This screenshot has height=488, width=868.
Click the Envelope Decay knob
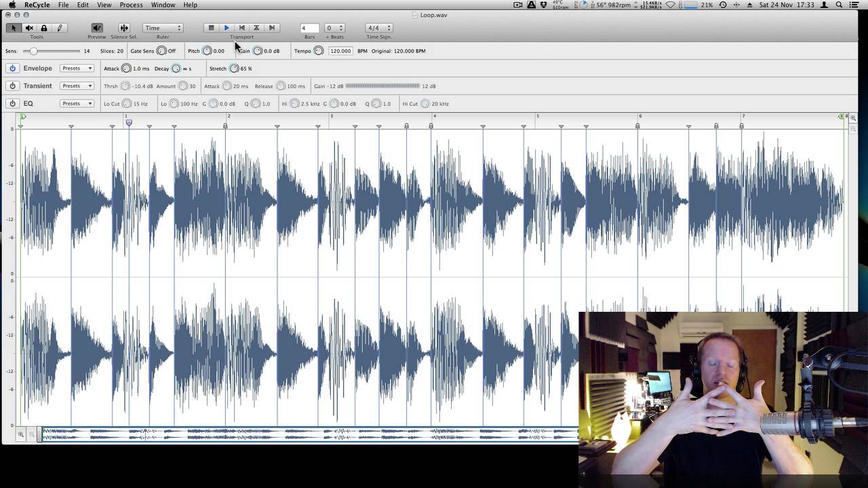176,68
